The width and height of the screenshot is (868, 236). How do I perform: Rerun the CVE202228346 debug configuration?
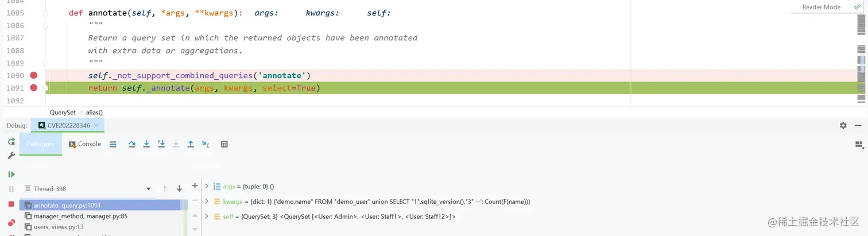[11, 142]
